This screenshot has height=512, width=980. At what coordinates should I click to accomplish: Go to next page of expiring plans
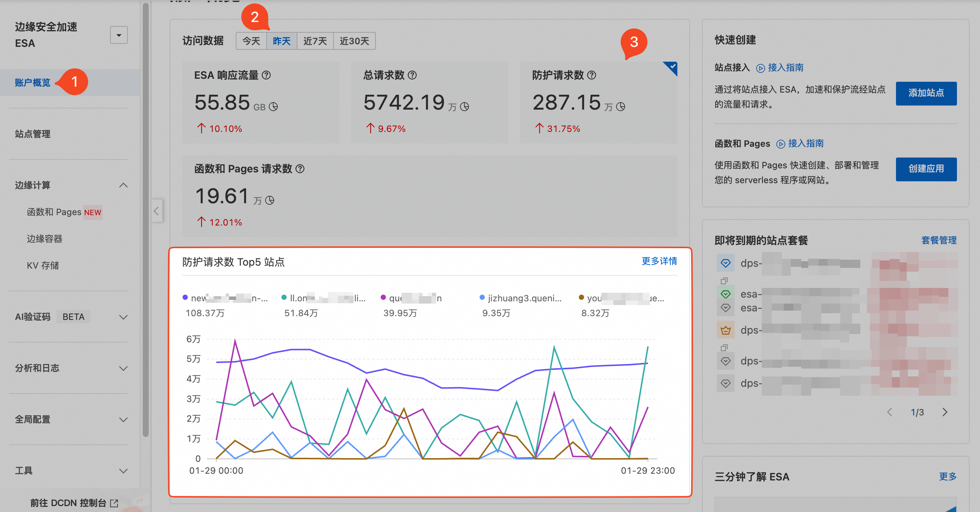[945, 412]
